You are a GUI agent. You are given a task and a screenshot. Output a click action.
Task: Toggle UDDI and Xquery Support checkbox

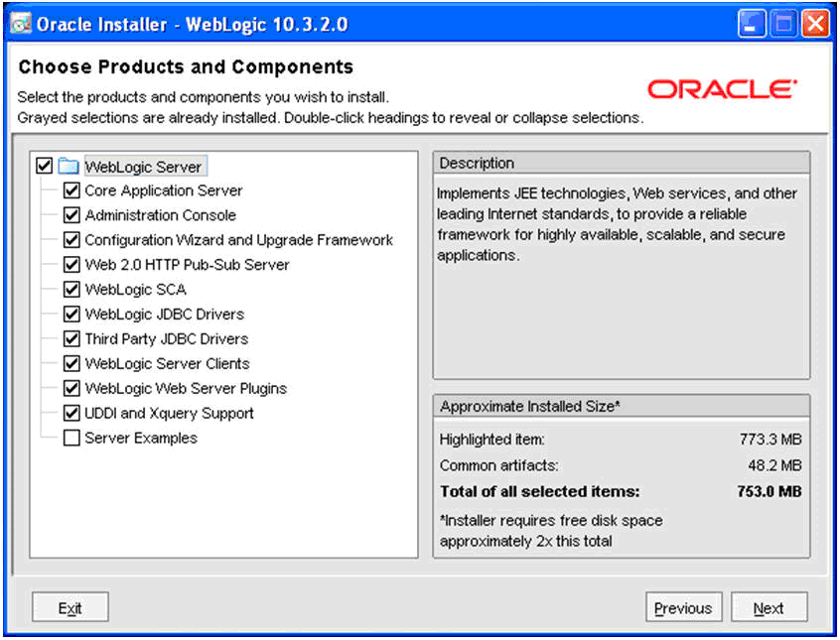pos(71,413)
